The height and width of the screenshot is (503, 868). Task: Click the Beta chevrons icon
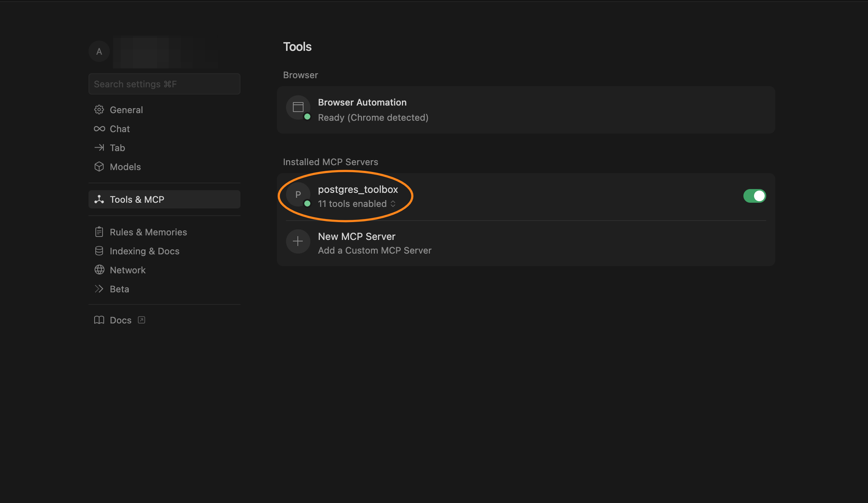coord(99,289)
